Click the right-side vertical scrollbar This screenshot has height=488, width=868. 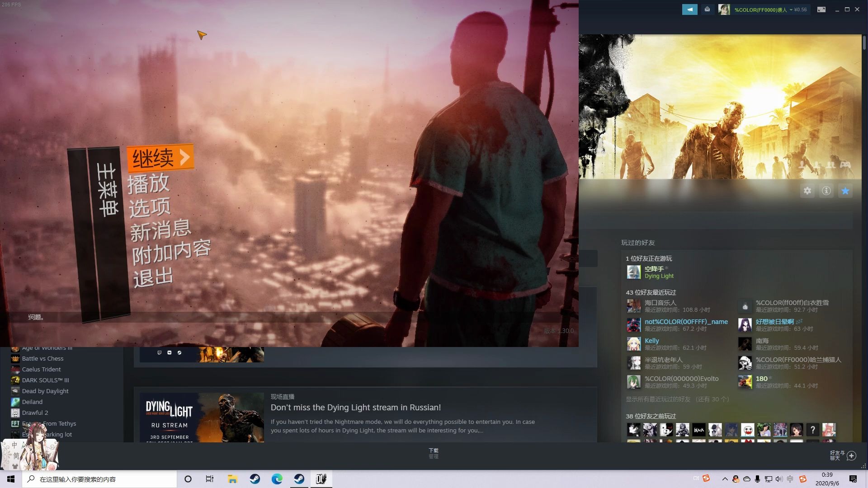[x=864, y=43]
